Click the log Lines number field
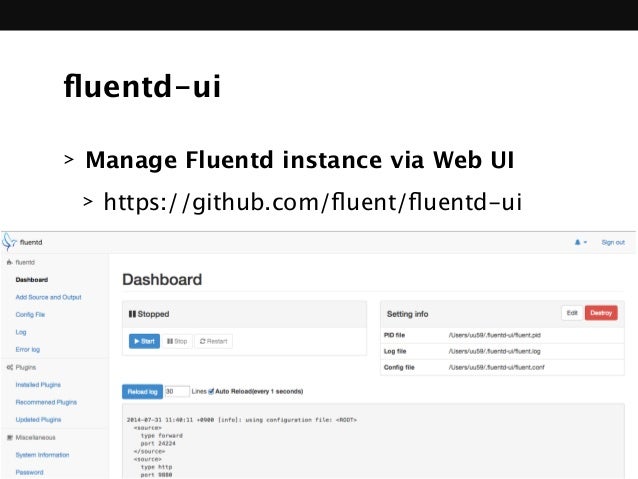This screenshot has width=638, height=479. pyautogui.click(x=177, y=392)
